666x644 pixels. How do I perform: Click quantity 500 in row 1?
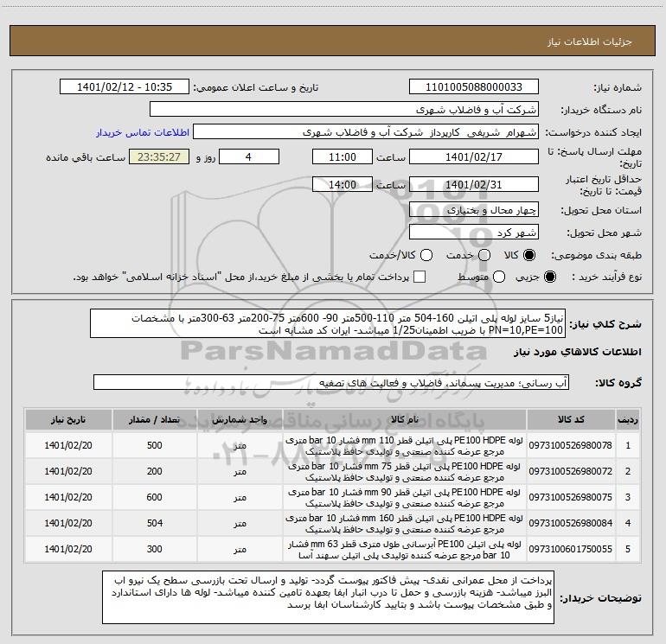coord(155,445)
